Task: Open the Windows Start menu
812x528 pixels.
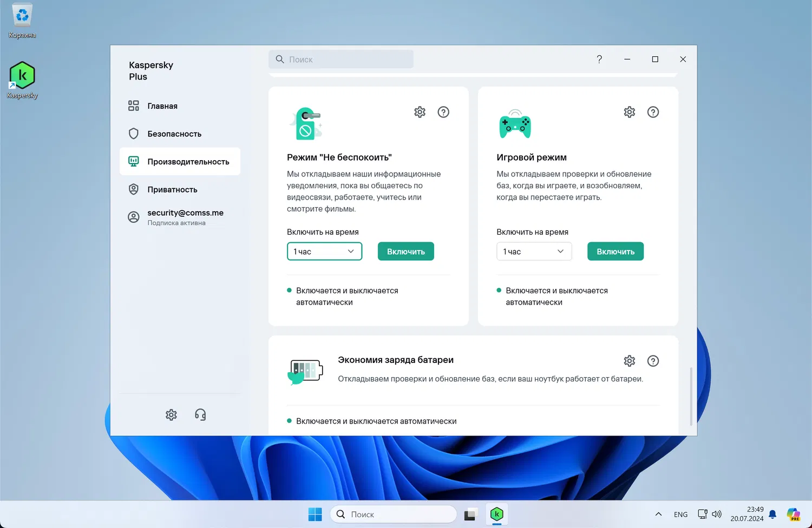Action: pyautogui.click(x=315, y=514)
